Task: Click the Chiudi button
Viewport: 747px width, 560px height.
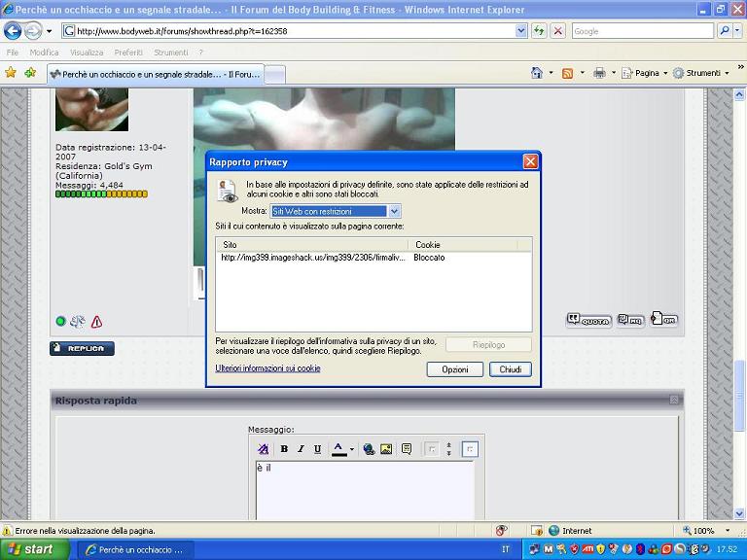Action: point(511,369)
